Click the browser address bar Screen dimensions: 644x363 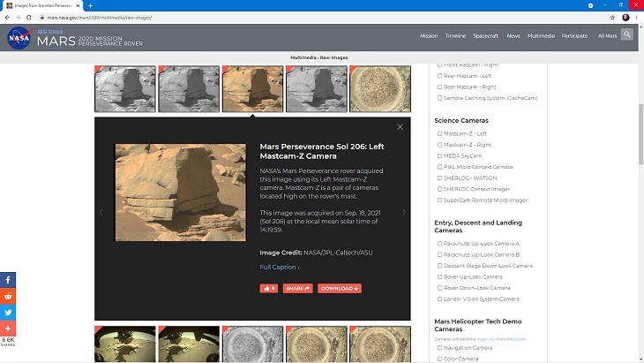[320, 18]
